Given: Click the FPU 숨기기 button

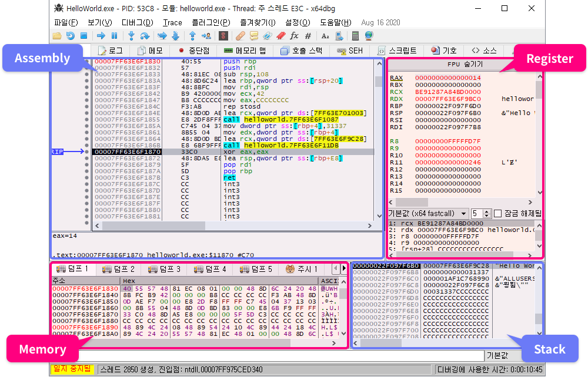Looking at the screenshot, I should coord(465,64).
